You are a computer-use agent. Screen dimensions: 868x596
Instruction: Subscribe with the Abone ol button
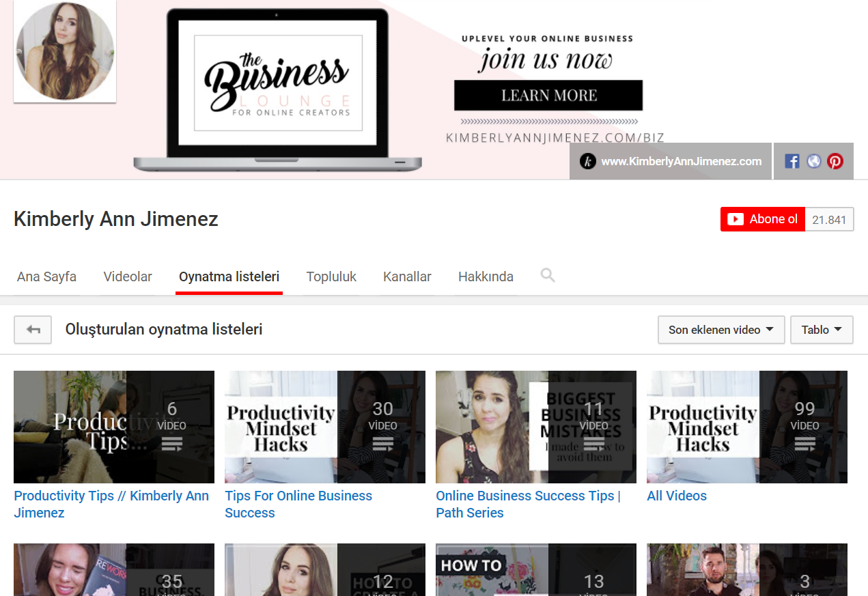763,219
